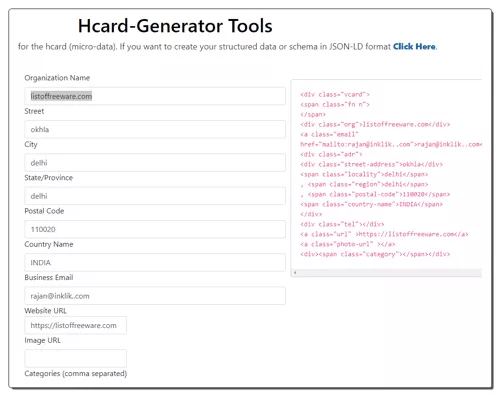Click the 'City' field label
Screen dimensions: 500x396
(x=31, y=144)
